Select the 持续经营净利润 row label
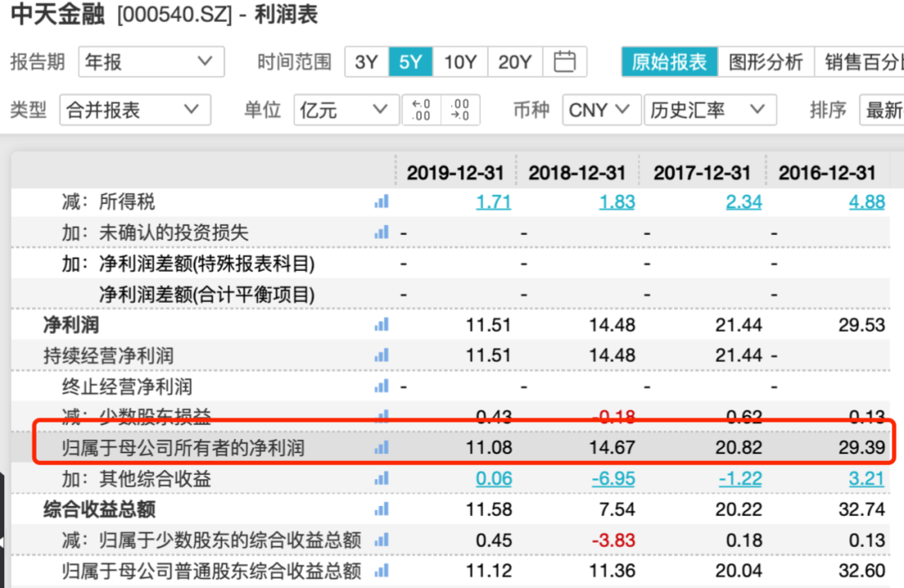The height and width of the screenshot is (588, 904). (x=108, y=356)
